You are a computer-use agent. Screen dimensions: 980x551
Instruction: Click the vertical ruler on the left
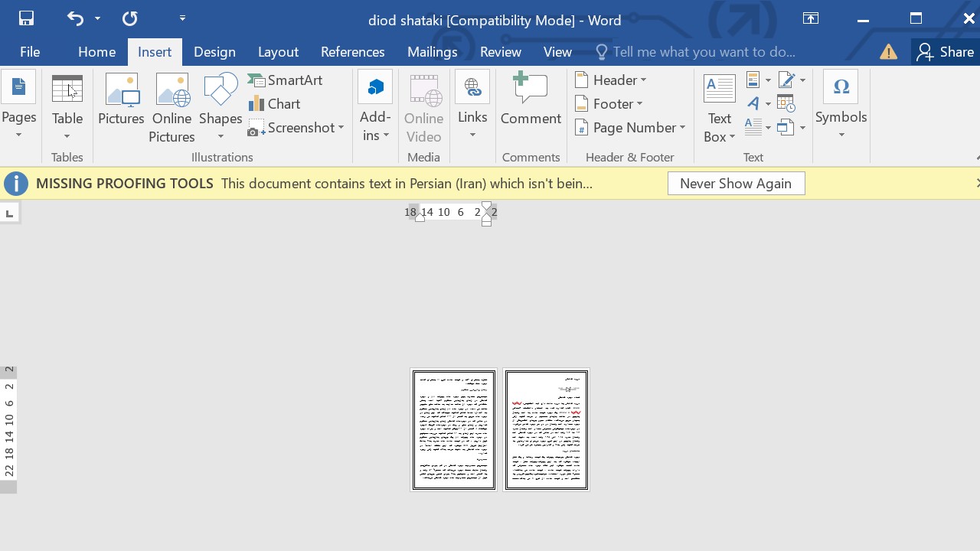click(x=8, y=429)
